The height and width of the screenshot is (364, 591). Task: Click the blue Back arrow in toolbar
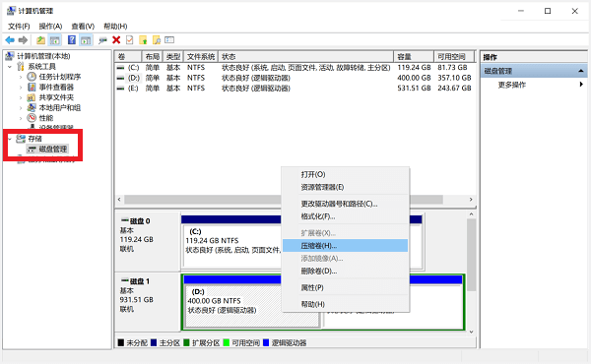[x=10, y=40]
